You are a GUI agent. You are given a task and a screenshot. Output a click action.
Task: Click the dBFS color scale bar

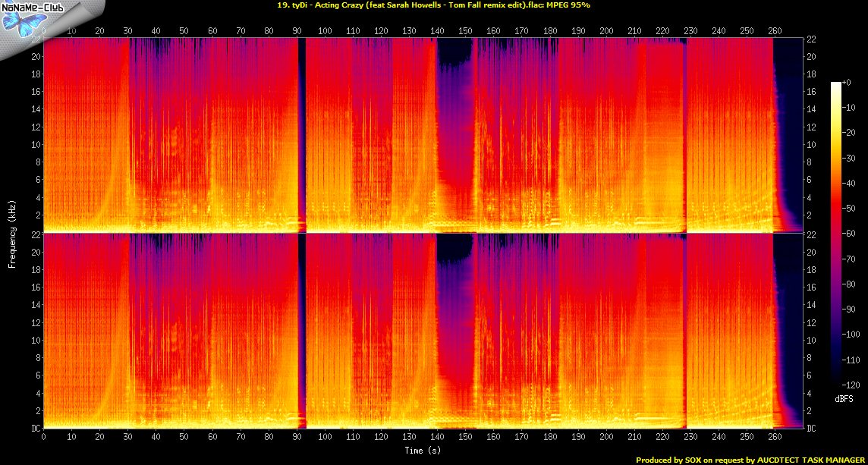click(x=835, y=234)
